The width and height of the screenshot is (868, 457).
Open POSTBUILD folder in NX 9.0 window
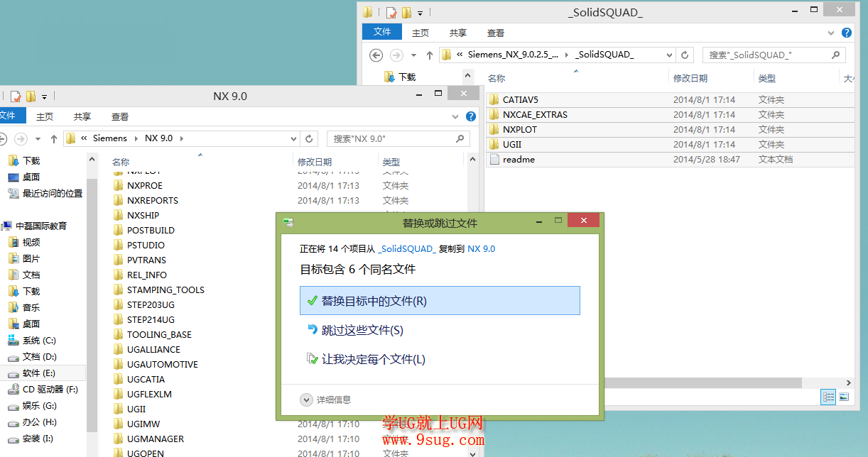coord(151,231)
